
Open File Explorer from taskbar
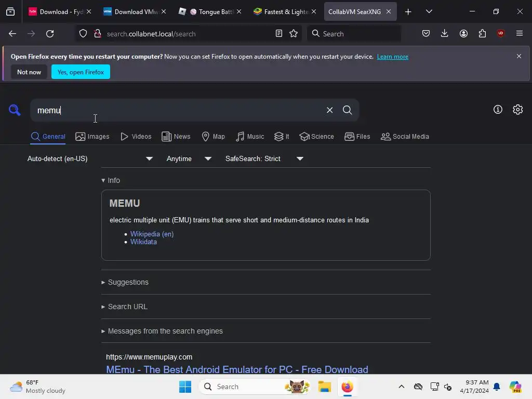324,387
